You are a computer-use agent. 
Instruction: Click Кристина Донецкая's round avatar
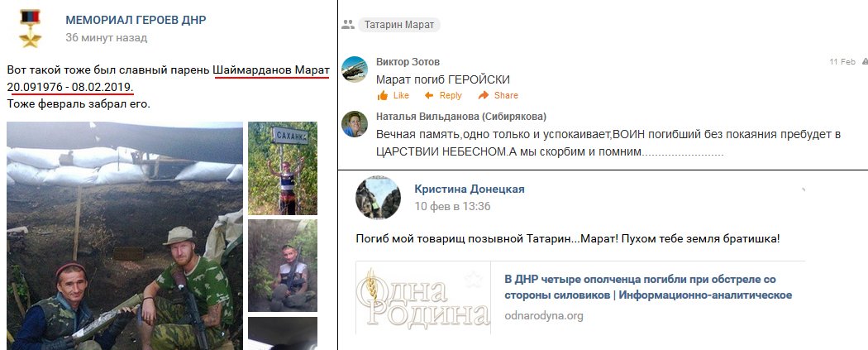378,198
